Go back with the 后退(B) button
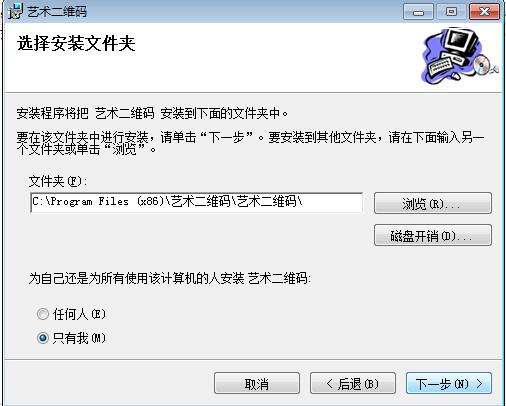 point(353,383)
